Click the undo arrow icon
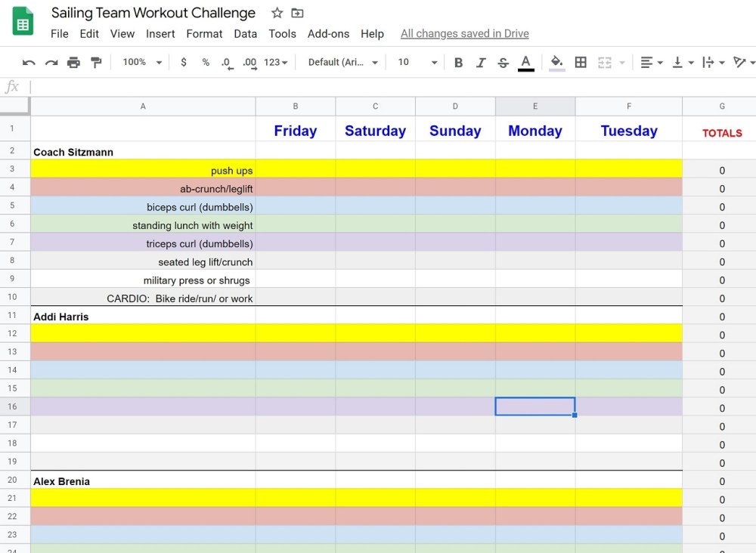Image resolution: width=756 pixels, height=553 pixels. coord(29,63)
